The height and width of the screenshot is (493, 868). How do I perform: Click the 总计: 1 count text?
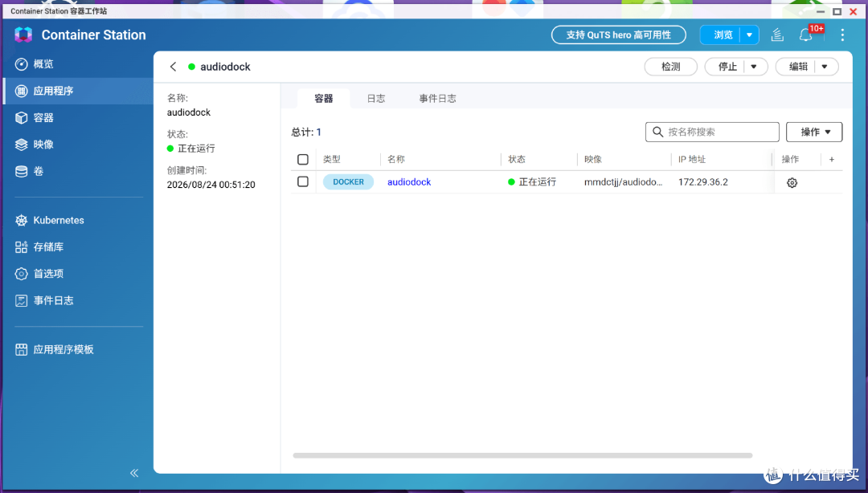[306, 132]
